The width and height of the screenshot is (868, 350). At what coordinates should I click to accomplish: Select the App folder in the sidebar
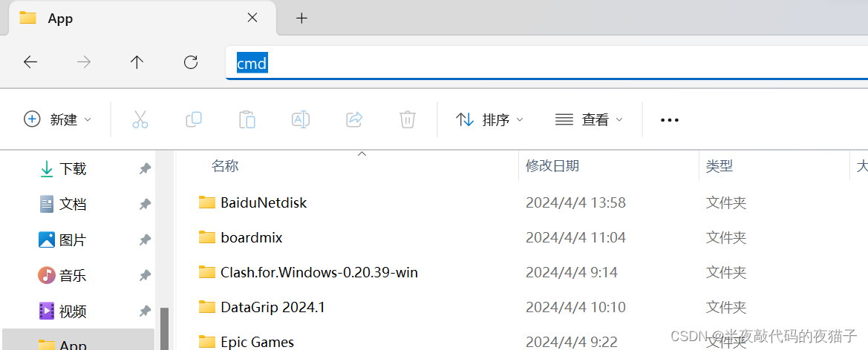click(x=78, y=340)
